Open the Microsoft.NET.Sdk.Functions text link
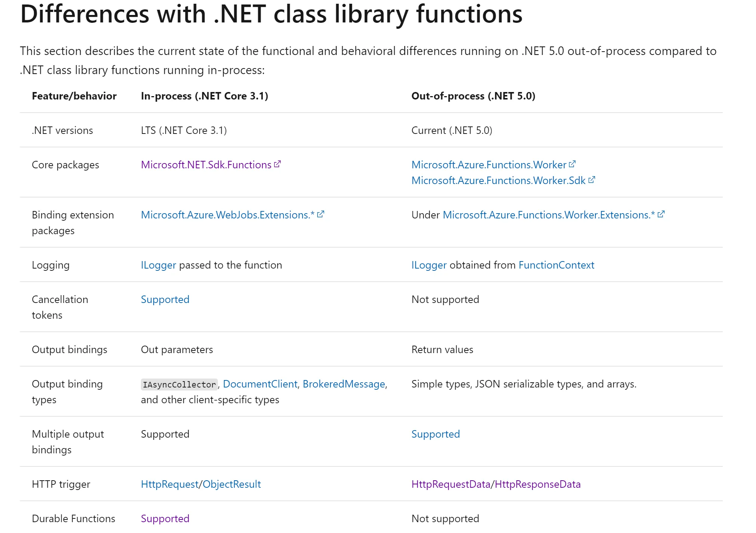756x533 pixels. (x=206, y=165)
